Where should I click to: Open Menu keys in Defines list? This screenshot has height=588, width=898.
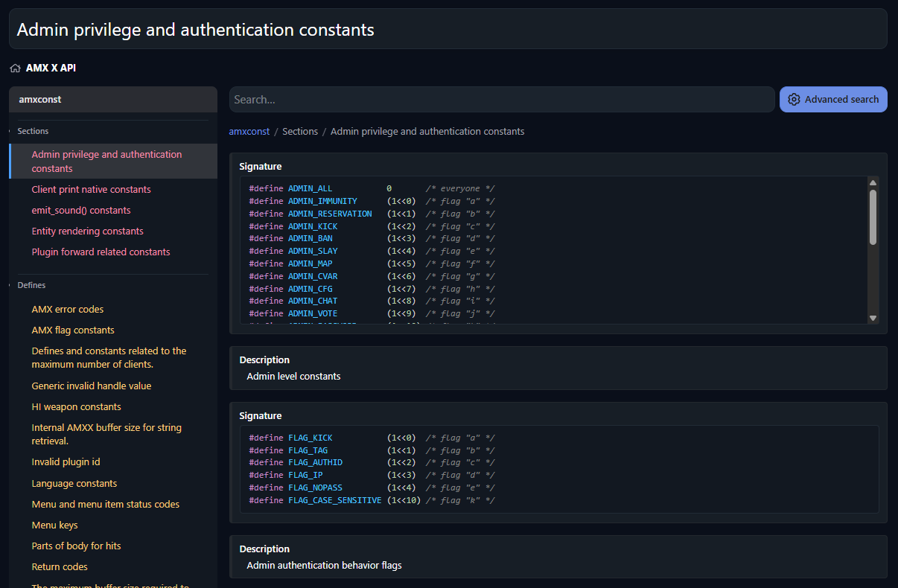coord(54,525)
